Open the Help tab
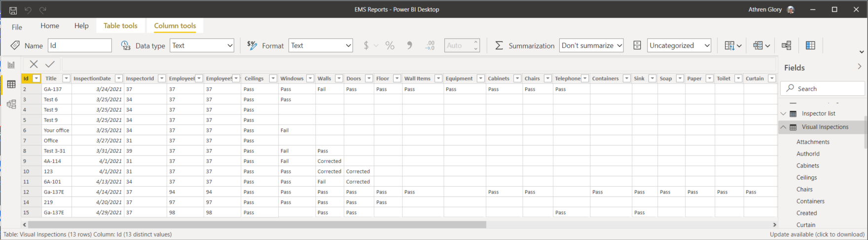This screenshot has width=868, height=240. [x=81, y=26]
